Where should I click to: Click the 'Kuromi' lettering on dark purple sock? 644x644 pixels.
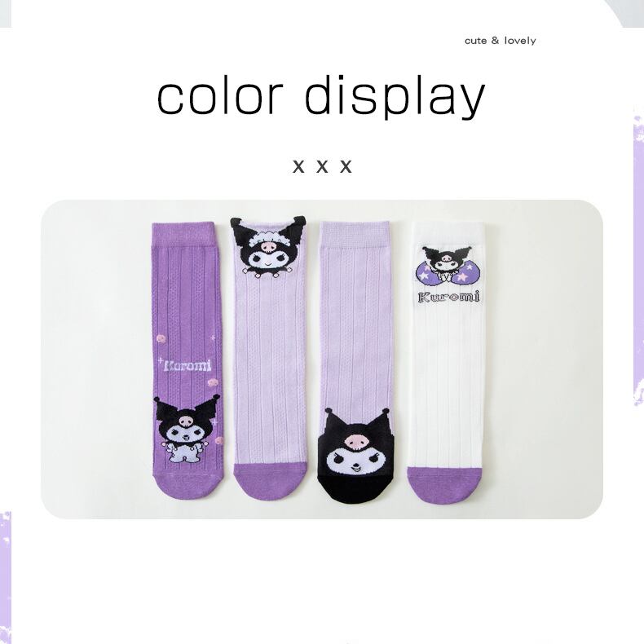(x=186, y=365)
